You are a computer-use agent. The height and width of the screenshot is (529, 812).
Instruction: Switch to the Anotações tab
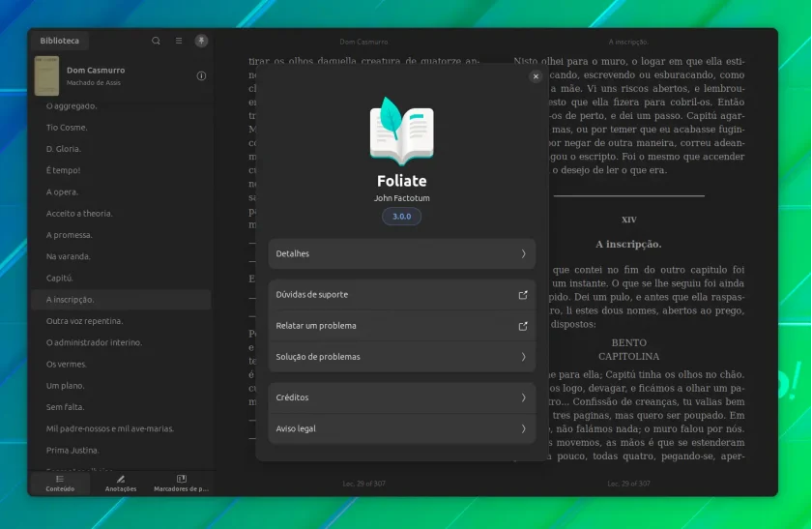coord(121,483)
